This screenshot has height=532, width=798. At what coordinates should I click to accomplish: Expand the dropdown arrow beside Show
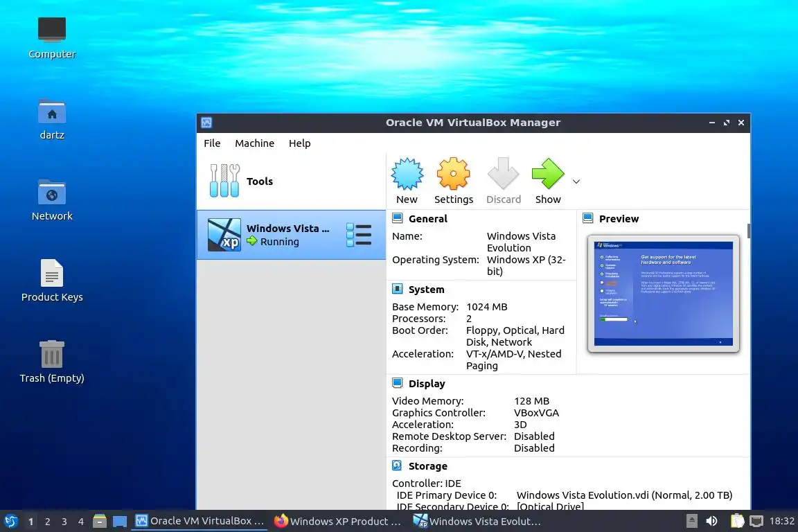click(576, 181)
